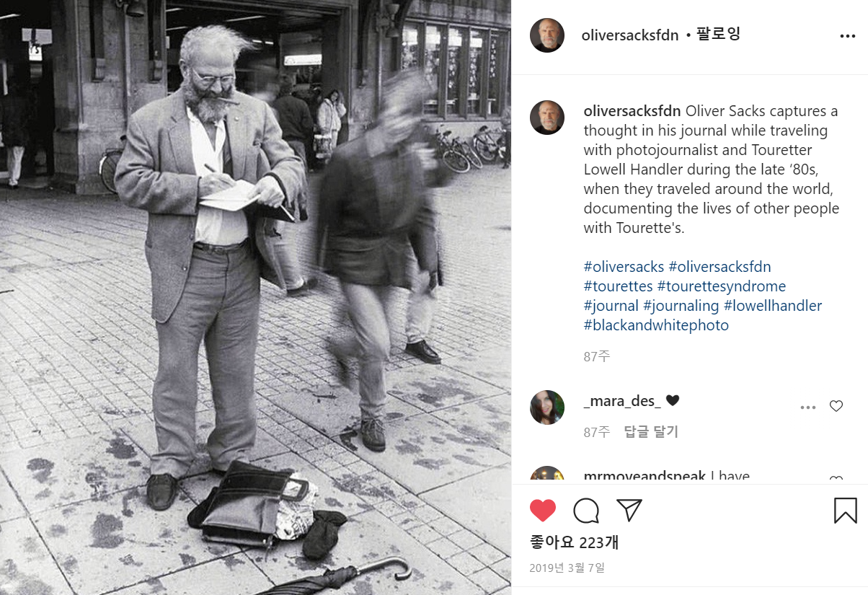Screen dimensions: 868x595
Task: Open the options dots on _mara_des_ comment
Action: coord(808,407)
